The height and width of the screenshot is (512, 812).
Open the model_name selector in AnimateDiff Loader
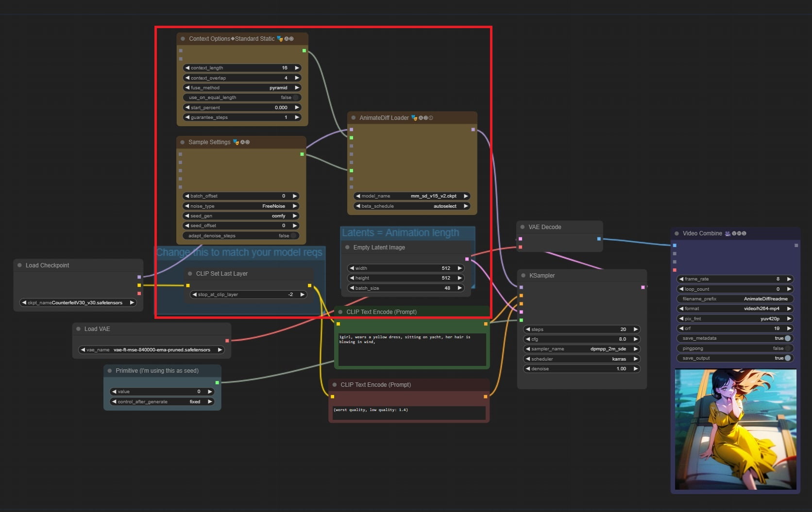pyautogui.click(x=411, y=196)
